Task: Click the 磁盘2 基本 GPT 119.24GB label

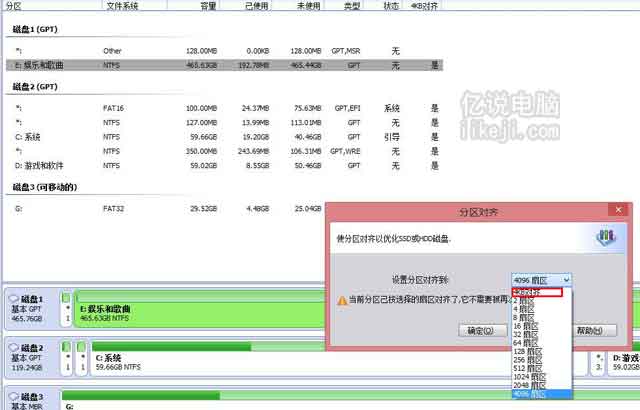Action: point(28,358)
